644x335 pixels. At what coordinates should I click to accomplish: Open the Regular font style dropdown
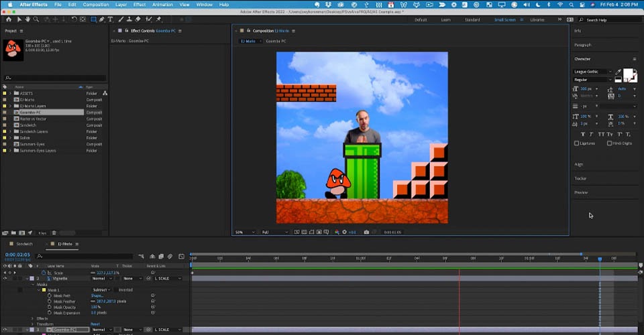(x=592, y=80)
